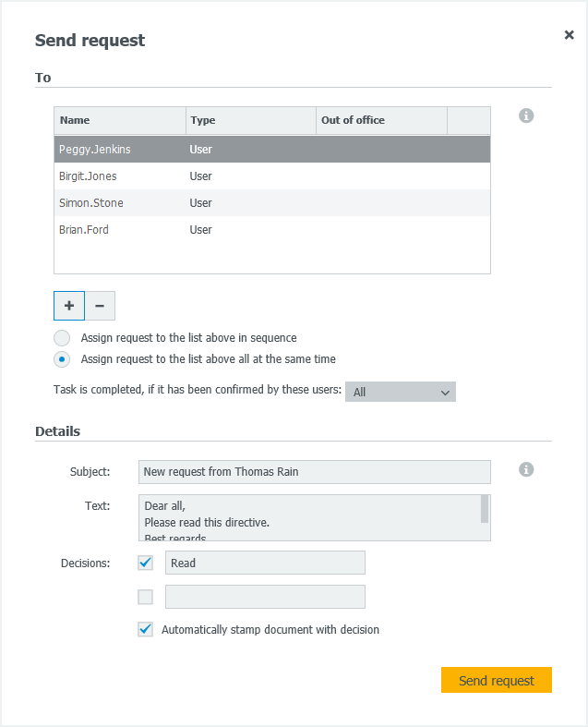Close the Send request dialog
Viewport: 588px width, 727px height.
(569, 35)
